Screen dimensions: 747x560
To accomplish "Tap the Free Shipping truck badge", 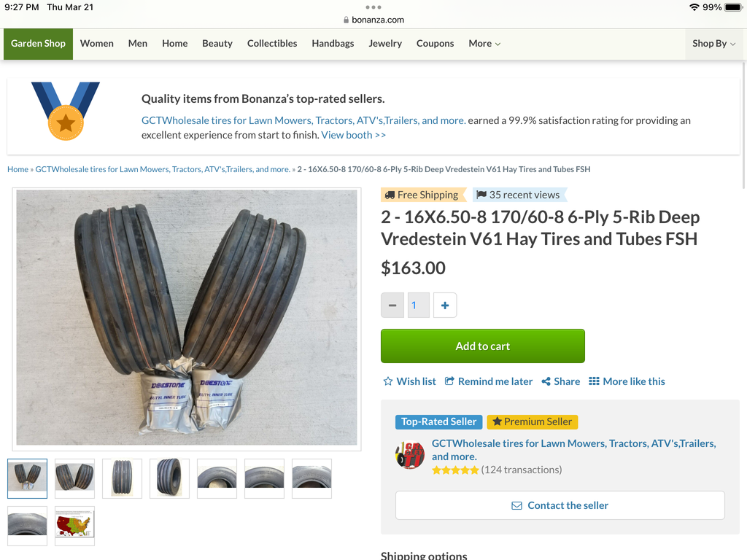I will point(422,195).
